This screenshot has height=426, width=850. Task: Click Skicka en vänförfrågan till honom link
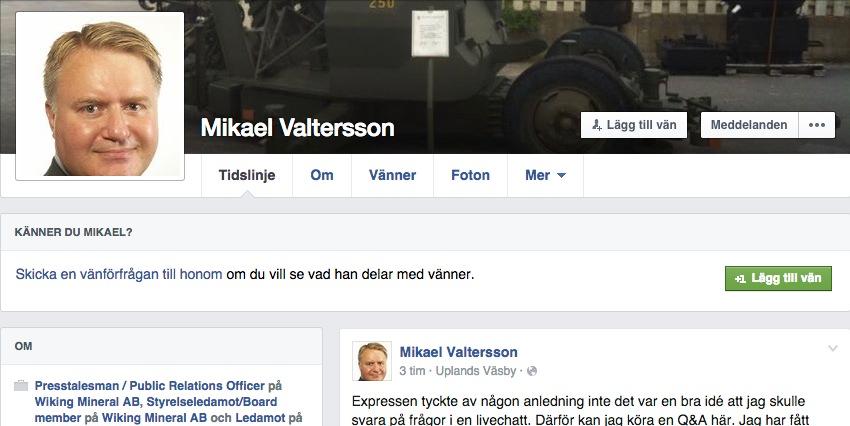[119, 274]
